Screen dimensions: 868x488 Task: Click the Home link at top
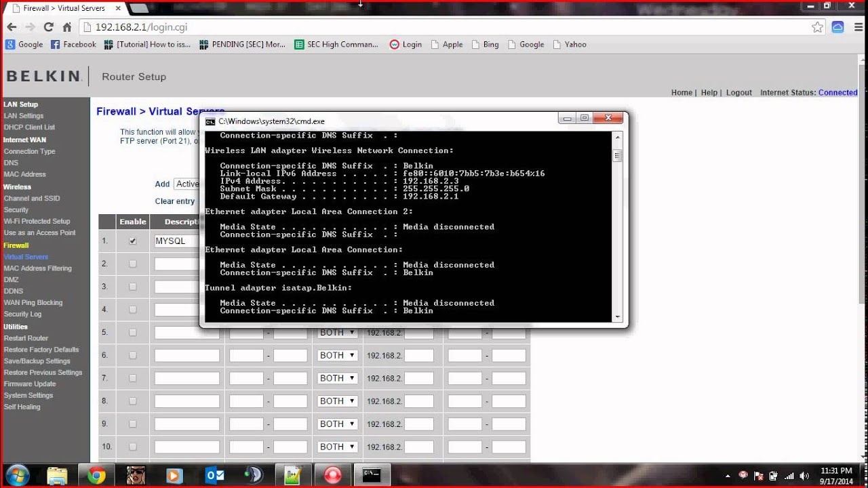682,93
